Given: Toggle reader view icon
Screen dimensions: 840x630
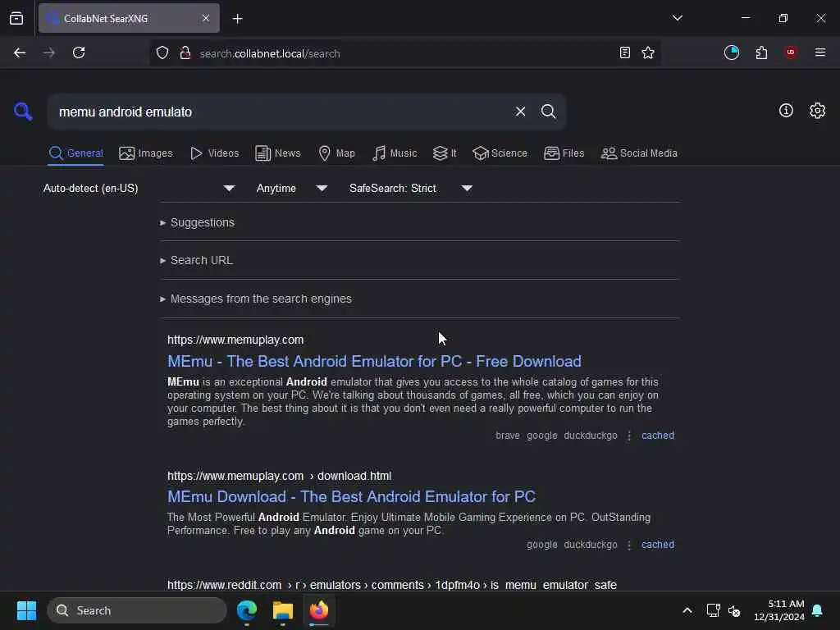Looking at the screenshot, I should tap(624, 53).
